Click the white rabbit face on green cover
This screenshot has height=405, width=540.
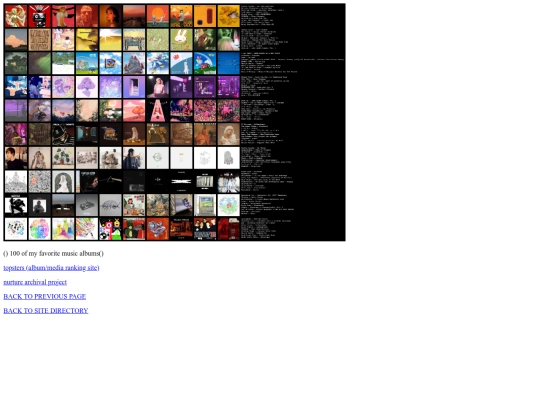coord(181,40)
